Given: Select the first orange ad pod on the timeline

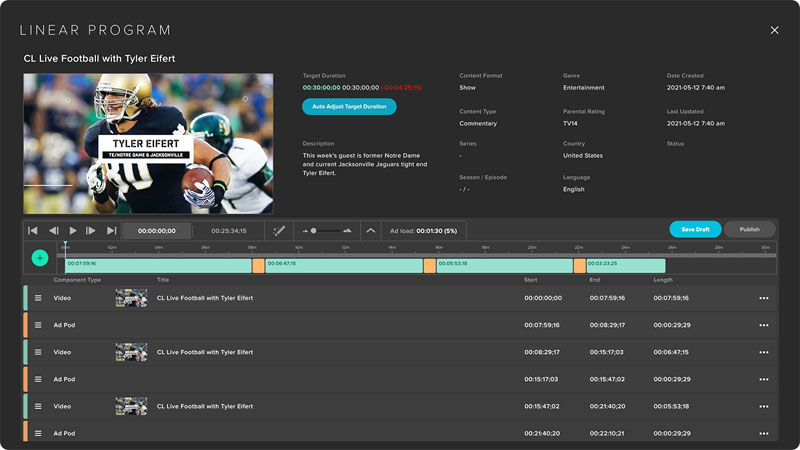Looking at the screenshot, I should click(258, 265).
